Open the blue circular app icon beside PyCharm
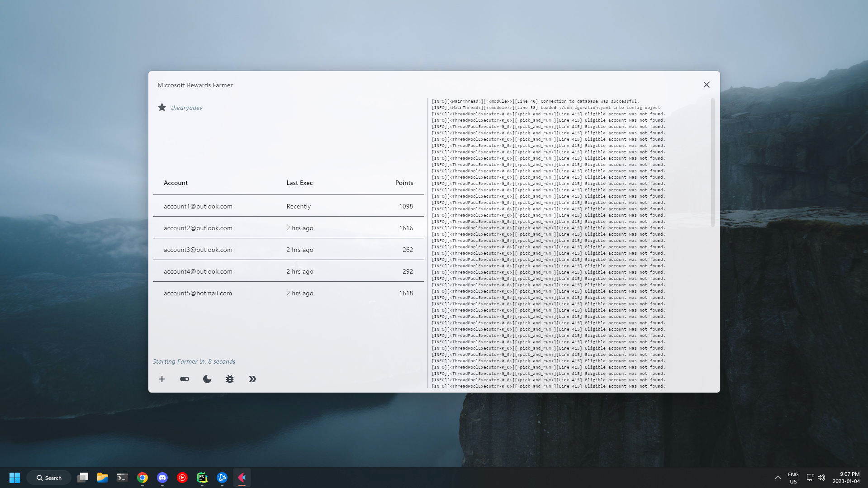This screenshot has width=868, height=488. click(222, 478)
